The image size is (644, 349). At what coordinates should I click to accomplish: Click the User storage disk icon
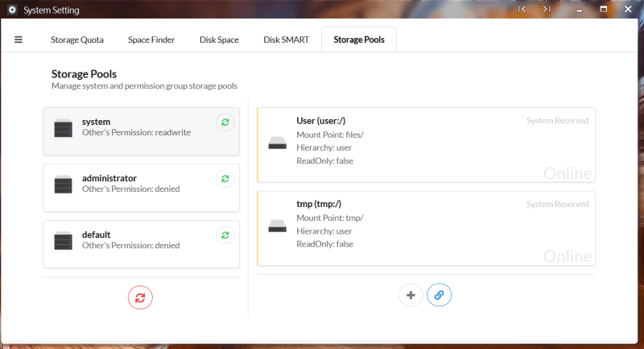pos(277,143)
